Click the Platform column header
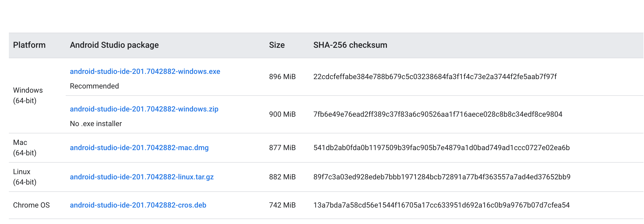Viewport: 644px width, 224px height. pos(29,45)
